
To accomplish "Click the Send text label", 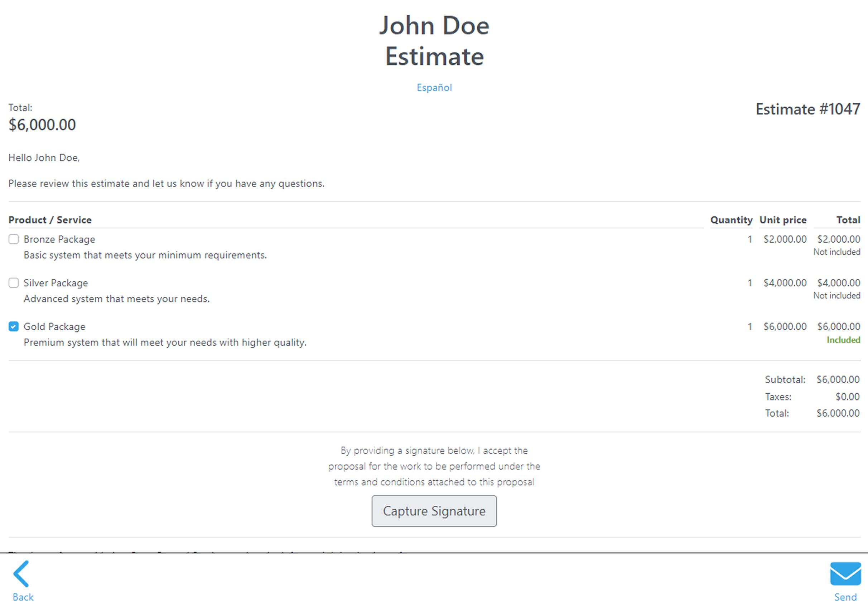I will pyautogui.click(x=845, y=597).
